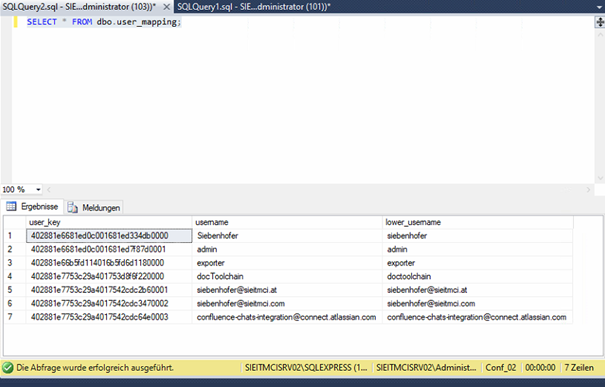Click the lower_username cell siebenhofer
Screen dimensions: 605x387
point(478,236)
